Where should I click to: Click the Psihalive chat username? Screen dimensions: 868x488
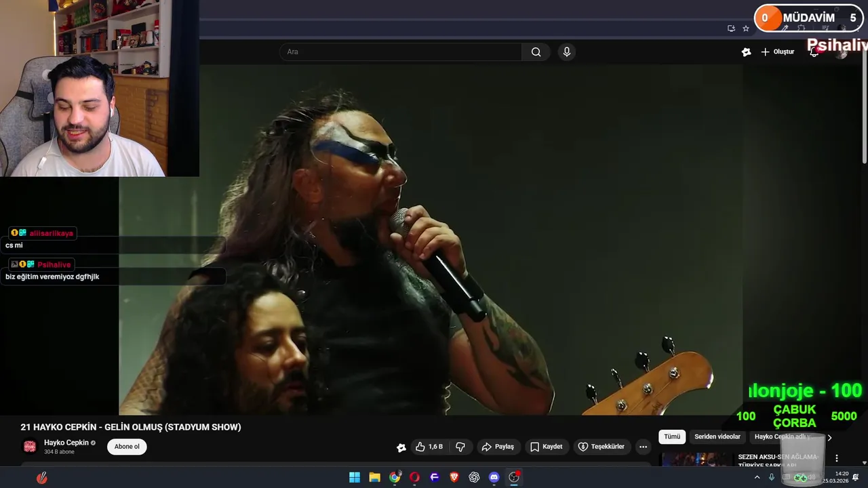[x=54, y=265]
